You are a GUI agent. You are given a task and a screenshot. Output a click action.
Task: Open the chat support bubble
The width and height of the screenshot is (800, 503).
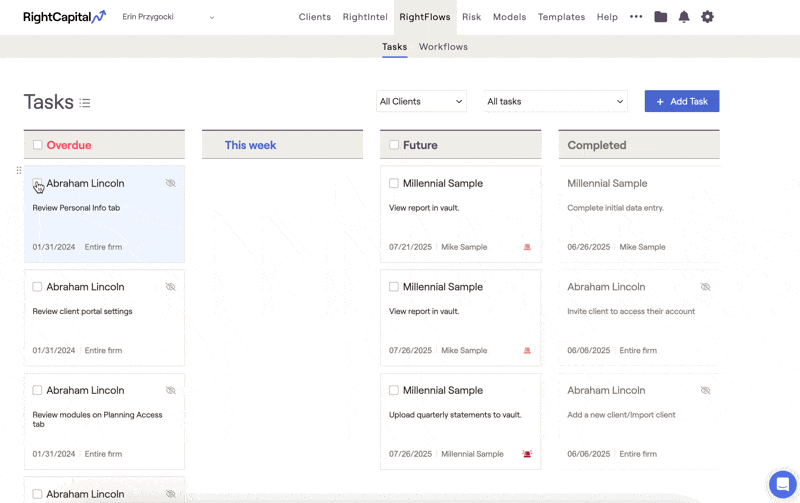[x=782, y=484]
